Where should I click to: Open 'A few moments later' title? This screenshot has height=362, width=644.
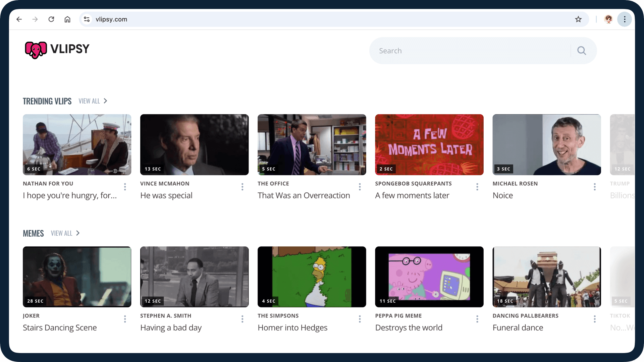tap(412, 195)
